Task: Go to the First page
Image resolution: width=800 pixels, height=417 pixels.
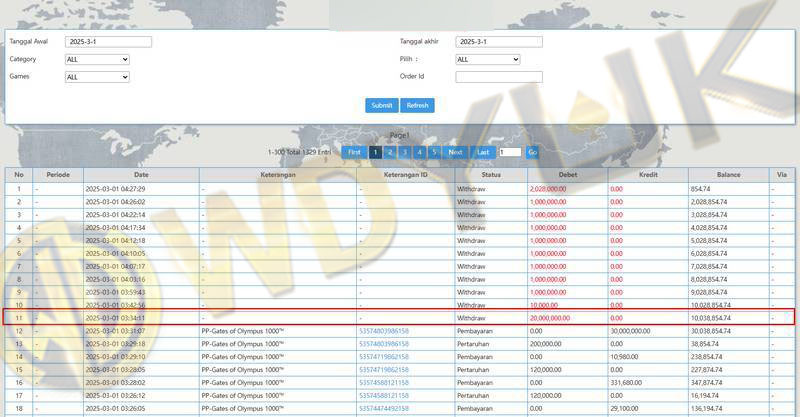Action: coord(354,152)
